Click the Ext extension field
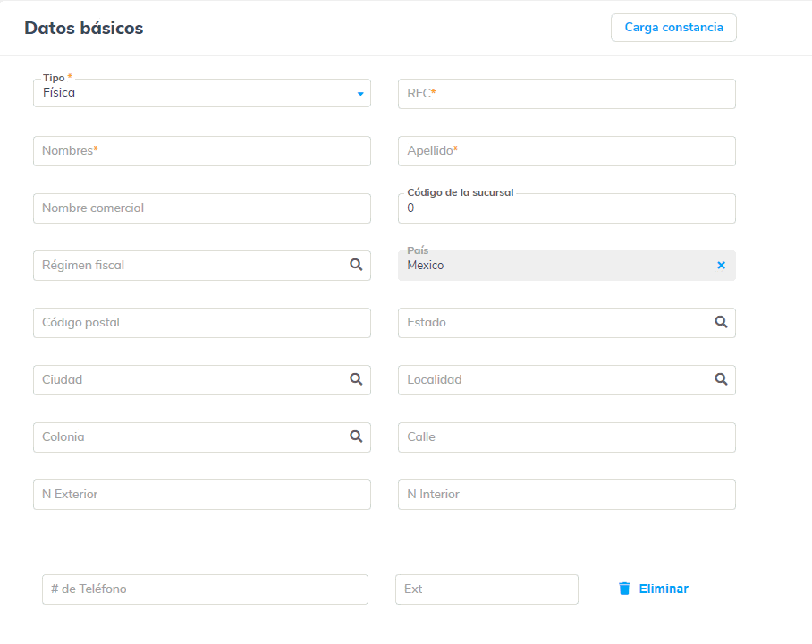The height and width of the screenshot is (644, 812). pos(486,589)
